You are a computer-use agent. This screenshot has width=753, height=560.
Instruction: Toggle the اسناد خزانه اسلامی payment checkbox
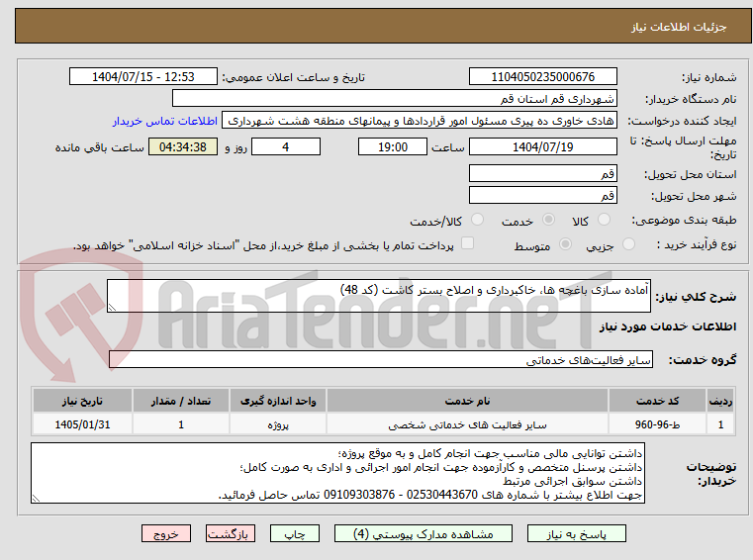click(467, 243)
